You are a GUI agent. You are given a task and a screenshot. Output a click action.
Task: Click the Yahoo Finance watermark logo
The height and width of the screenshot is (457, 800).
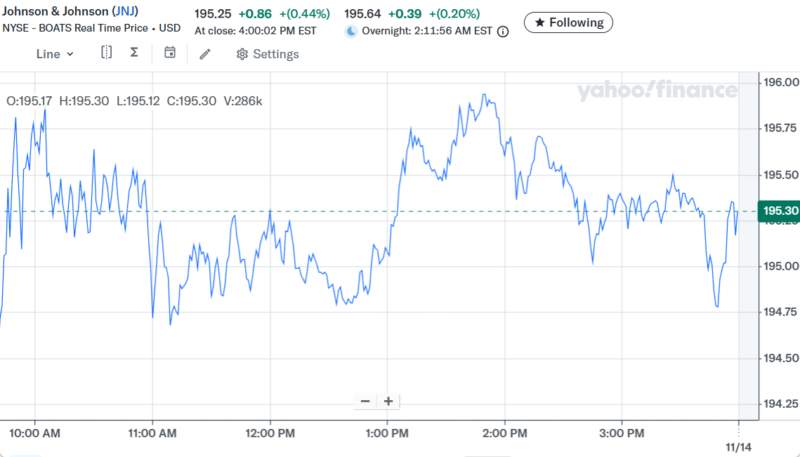tap(656, 92)
